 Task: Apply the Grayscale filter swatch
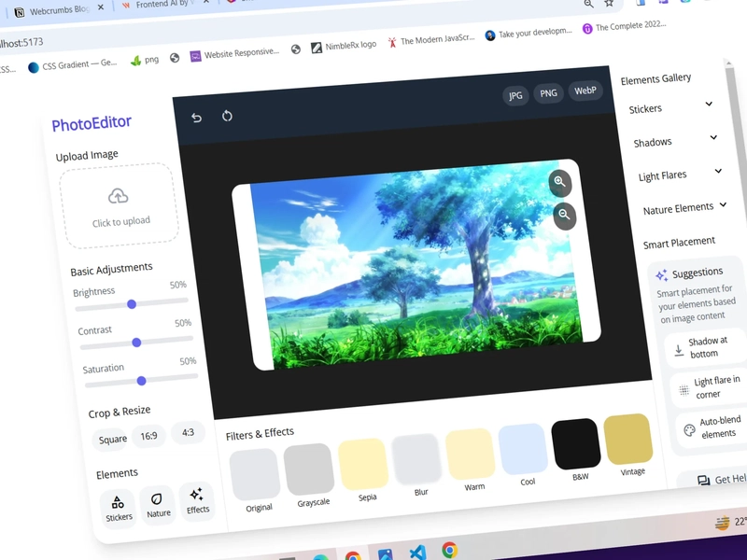pyautogui.click(x=309, y=469)
